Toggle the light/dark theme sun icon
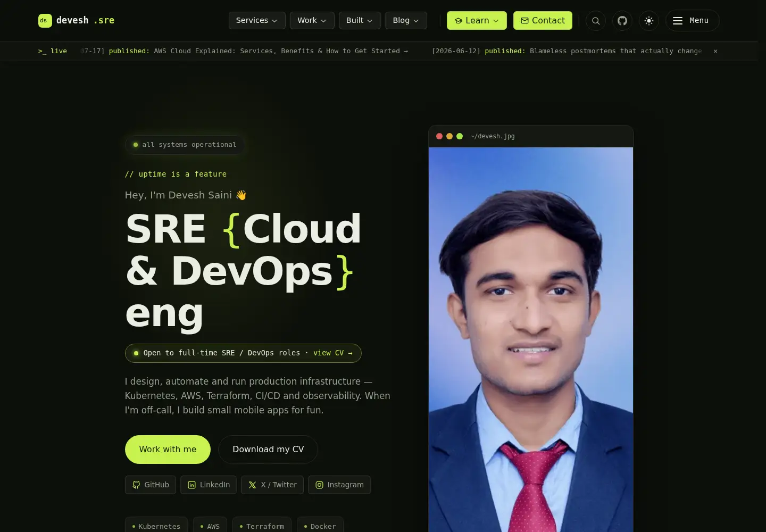 tap(649, 21)
